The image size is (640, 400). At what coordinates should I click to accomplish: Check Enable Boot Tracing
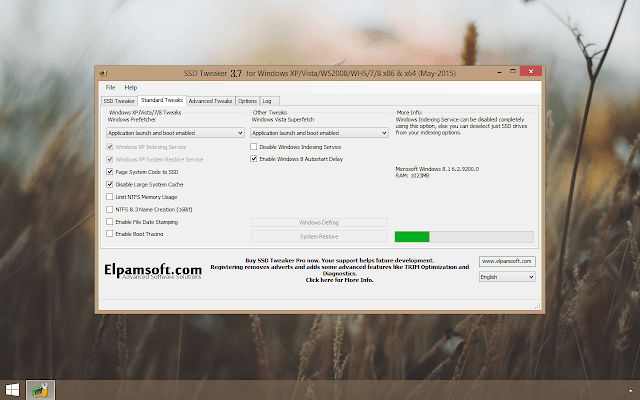point(109,233)
